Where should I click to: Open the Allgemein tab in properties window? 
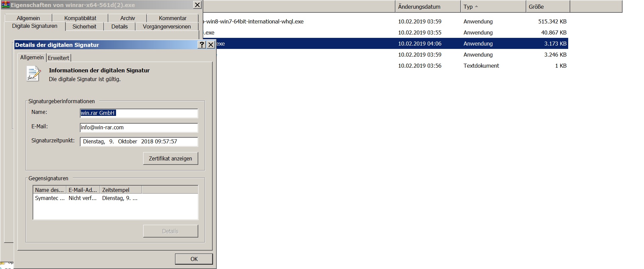(x=28, y=18)
